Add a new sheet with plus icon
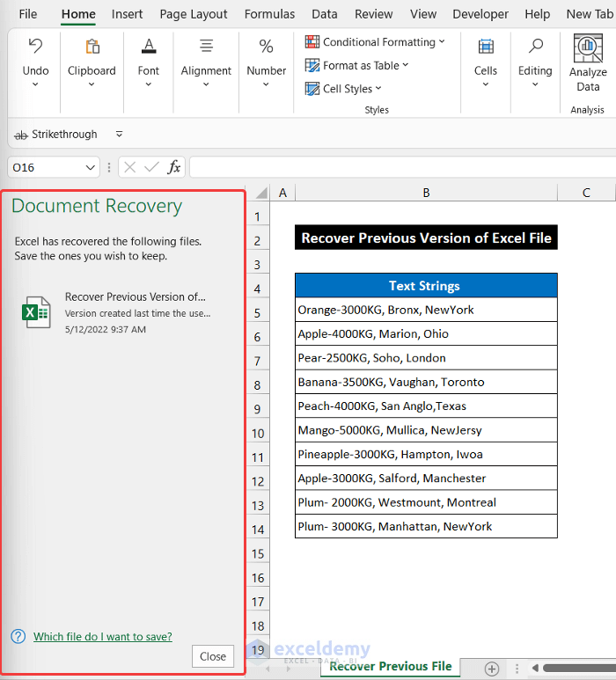The image size is (616, 680). coord(492,669)
